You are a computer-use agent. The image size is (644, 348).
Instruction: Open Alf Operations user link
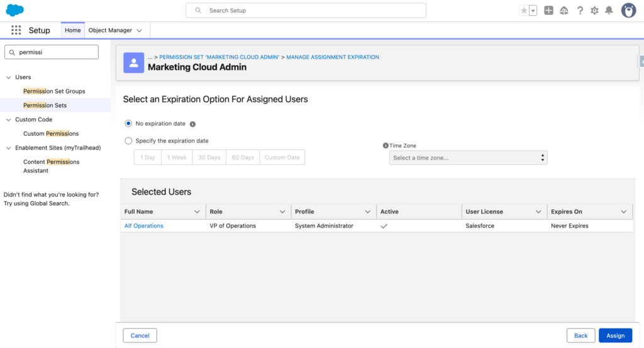144,226
